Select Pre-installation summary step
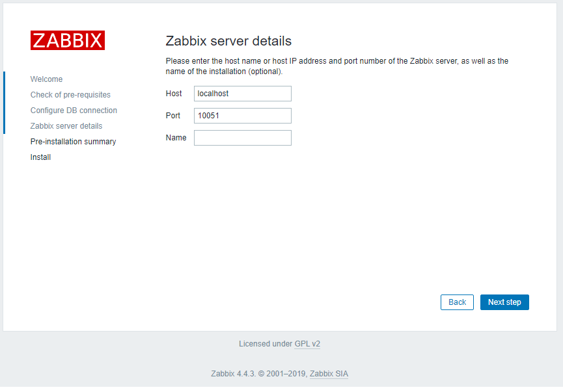Viewport: 563px width, 392px height. tap(74, 142)
